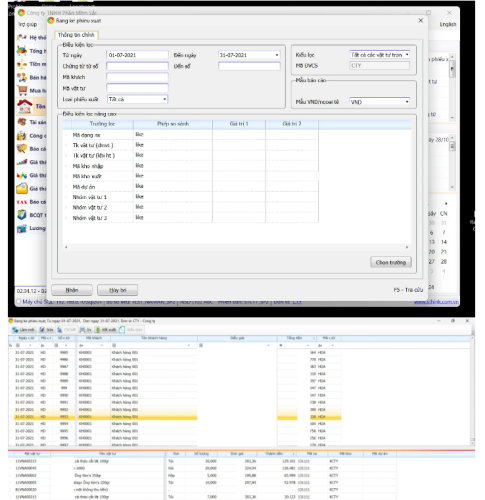This screenshot has width=485, height=500.
Task: Select the Tk vật tư (dmvt) filter row
Action: click(x=192, y=145)
